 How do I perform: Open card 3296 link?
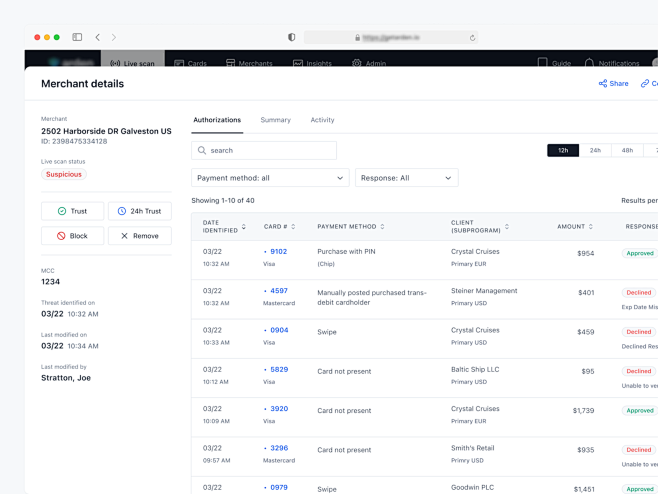[279, 448]
